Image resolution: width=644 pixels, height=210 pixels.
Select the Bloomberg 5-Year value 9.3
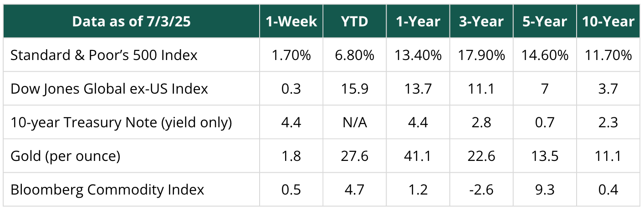(x=544, y=190)
